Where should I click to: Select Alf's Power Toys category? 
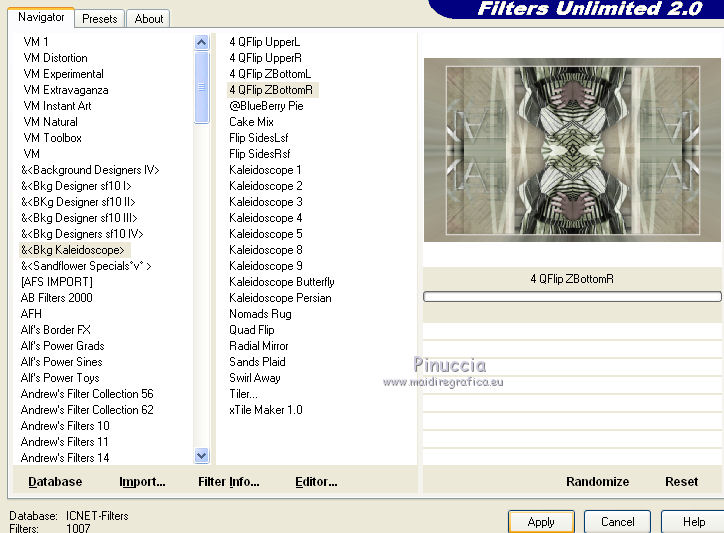click(60, 378)
